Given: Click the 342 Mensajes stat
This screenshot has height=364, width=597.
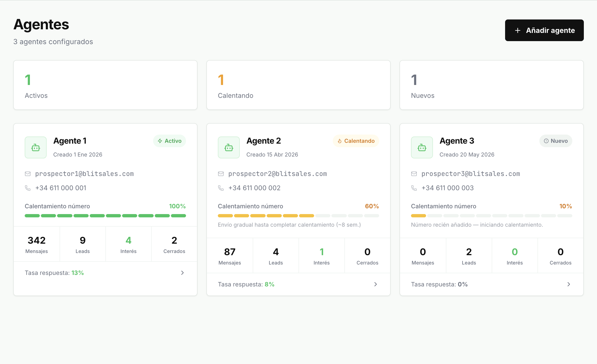Looking at the screenshot, I should [36, 244].
